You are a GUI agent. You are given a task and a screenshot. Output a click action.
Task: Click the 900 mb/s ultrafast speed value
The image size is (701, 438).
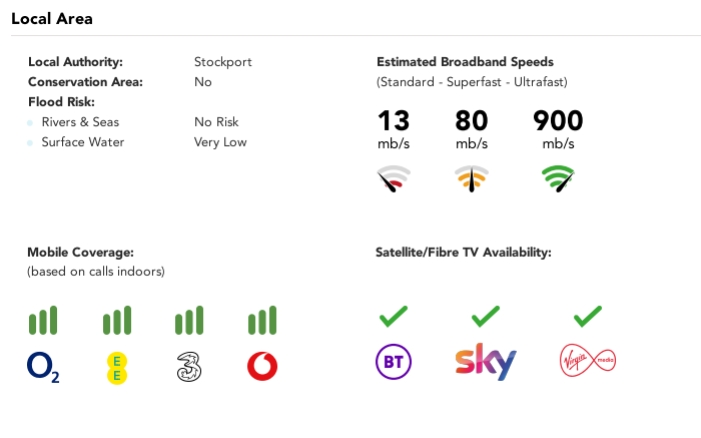click(x=558, y=122)
